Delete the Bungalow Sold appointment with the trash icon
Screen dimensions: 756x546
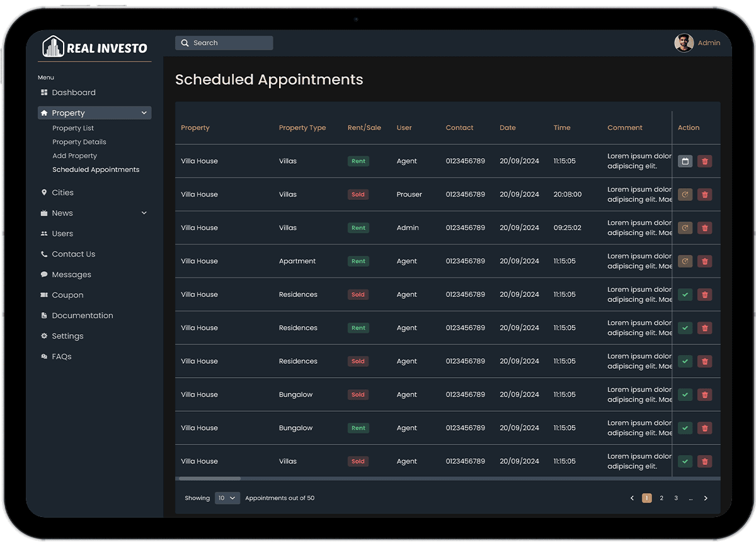tap(705, 395)
